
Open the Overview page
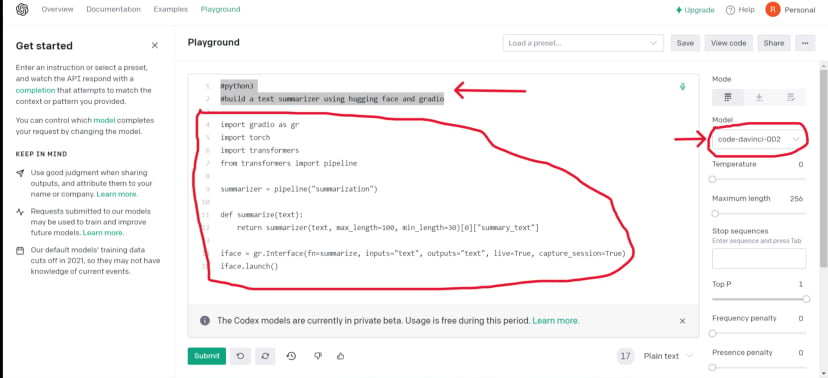[x=58, y=10]
